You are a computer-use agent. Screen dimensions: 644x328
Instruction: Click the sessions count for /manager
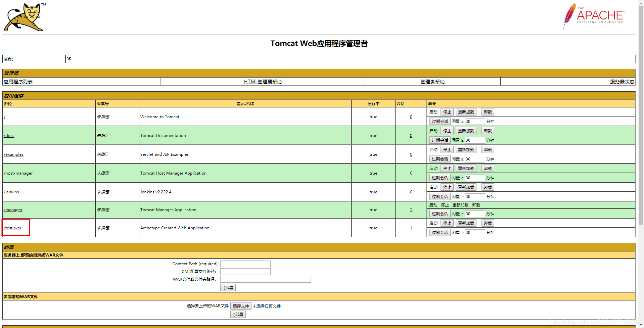411,210
